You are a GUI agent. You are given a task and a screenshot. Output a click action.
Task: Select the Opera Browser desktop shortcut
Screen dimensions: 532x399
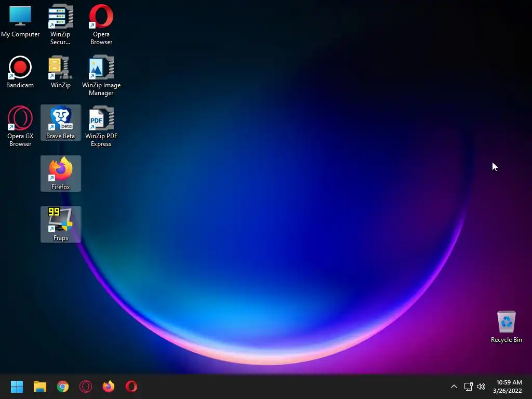pos(101,24)
